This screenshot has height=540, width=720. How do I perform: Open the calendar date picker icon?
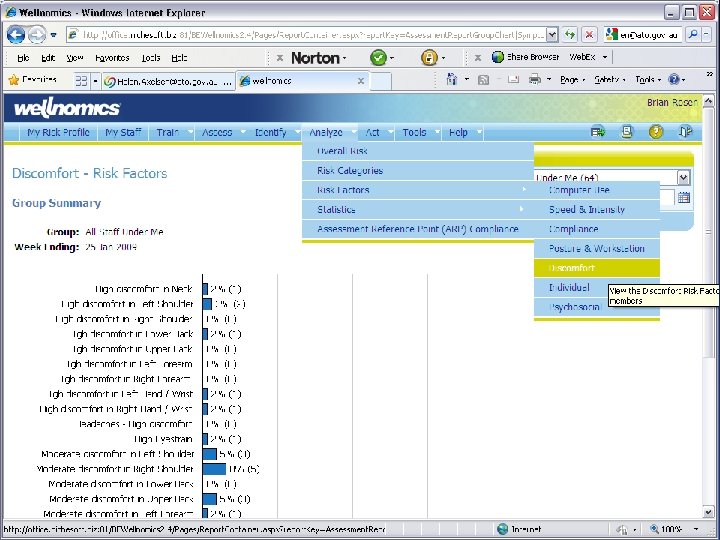tap(684, 198)
